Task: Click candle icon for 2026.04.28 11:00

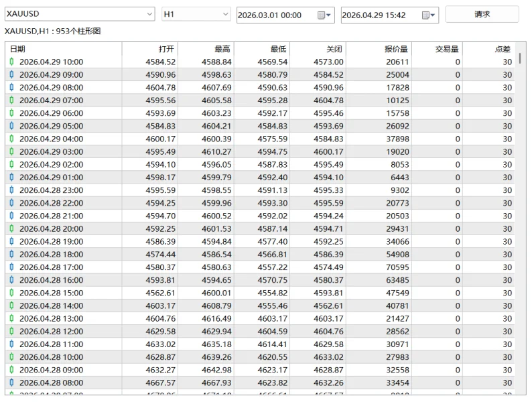Action: 11,344
